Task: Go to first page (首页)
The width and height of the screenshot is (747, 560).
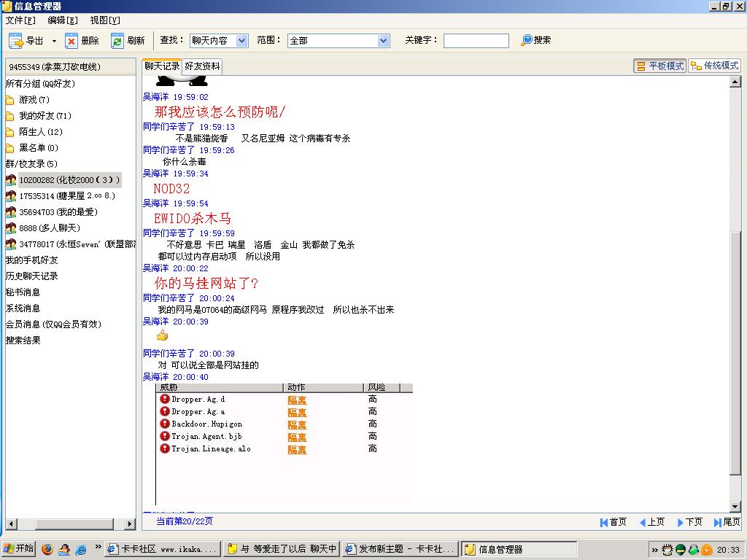Action: [x=614, y=522]
